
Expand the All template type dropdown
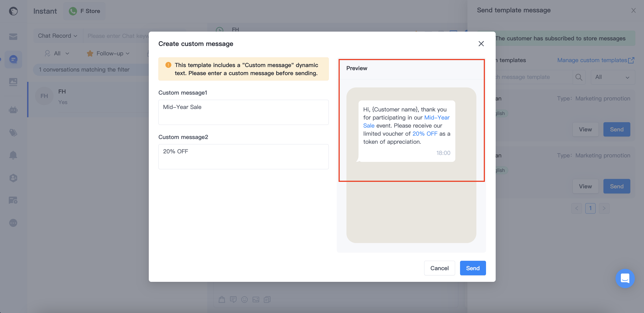tap(612, 77)
